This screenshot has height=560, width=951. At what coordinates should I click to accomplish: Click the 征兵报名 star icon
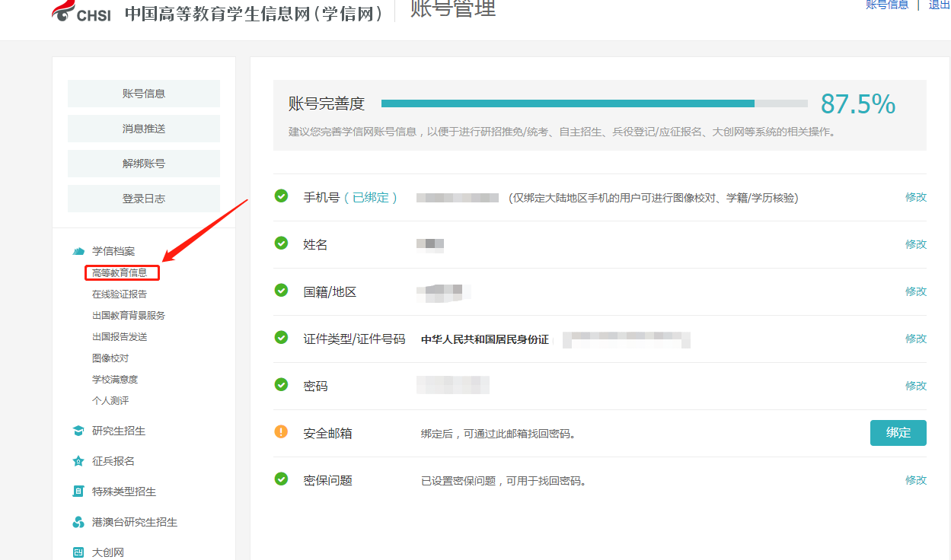pyautogui.click(x=78, y=461)
